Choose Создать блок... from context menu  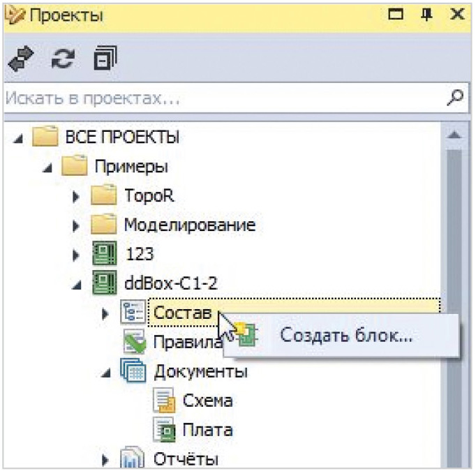346,336
